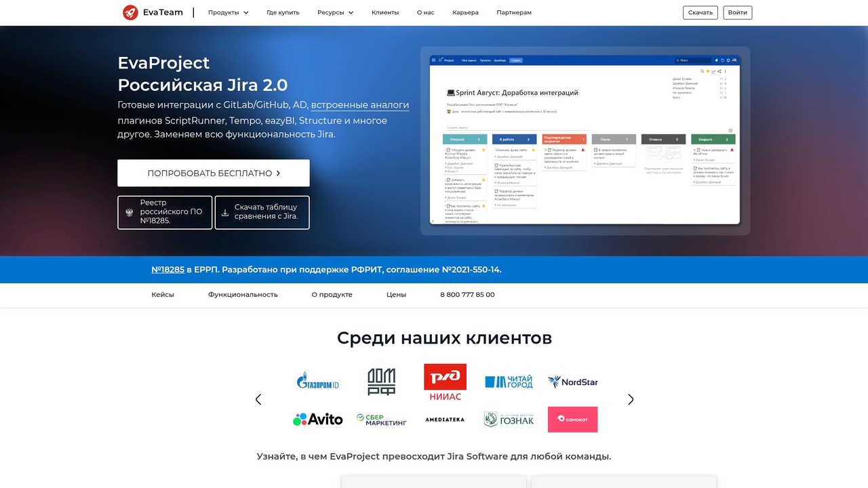This screenshot has width=868, height=488.
Task: Click the 8 800 777 85 00 phone number
Action: click(467, 294)
